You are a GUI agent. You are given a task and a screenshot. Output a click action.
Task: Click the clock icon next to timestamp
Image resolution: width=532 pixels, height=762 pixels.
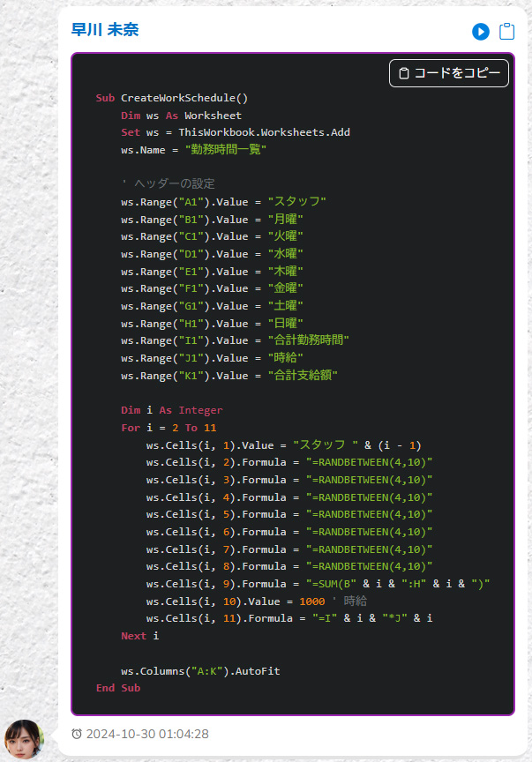[77, 734]
